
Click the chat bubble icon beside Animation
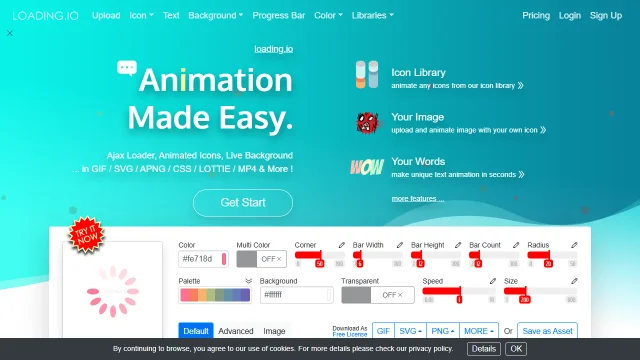(x=127, y=68)
